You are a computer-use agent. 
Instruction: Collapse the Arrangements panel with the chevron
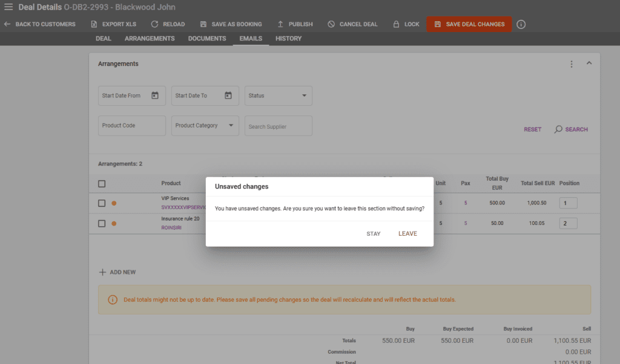(x=589, y=62)
